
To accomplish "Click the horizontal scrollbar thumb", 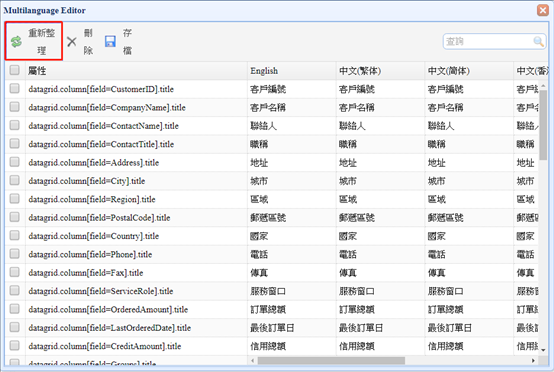I will point(331,360).
